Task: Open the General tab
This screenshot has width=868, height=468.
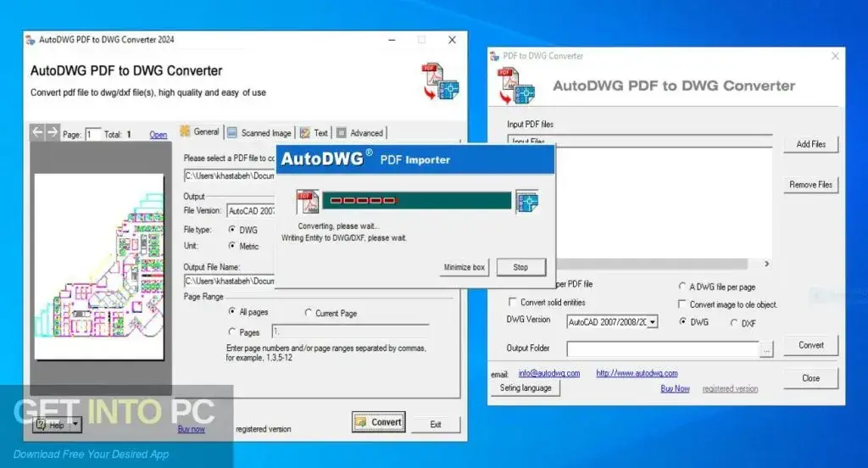Action: pyautogui.click(x=200, y=131)
